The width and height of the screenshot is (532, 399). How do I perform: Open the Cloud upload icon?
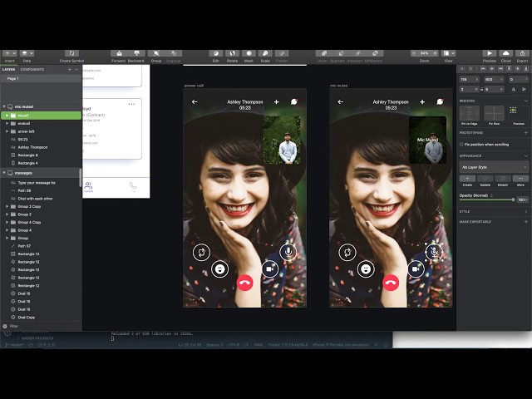tap(506, 53)
